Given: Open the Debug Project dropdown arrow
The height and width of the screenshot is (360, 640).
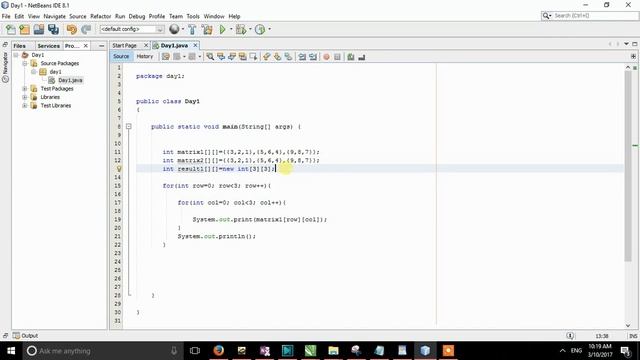Looking at the screenshot, I should (x=250, y=29).
